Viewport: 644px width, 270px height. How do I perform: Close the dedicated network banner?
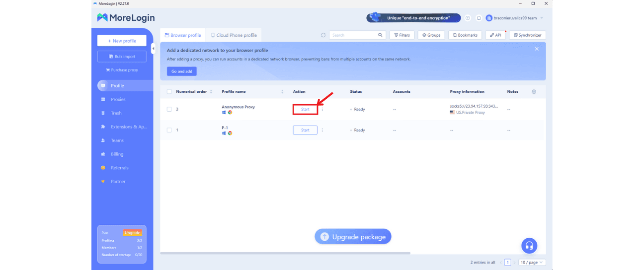tap(537, 49)
